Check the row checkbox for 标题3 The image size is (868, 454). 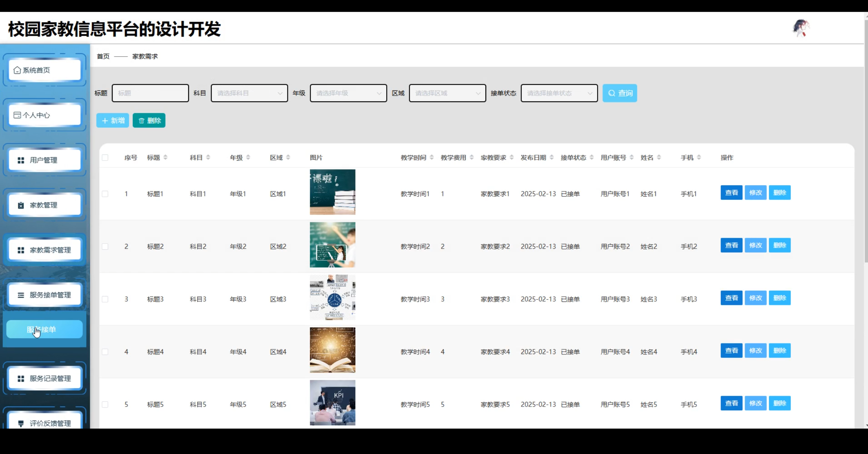pyautogui.click(x=105, y=299)
